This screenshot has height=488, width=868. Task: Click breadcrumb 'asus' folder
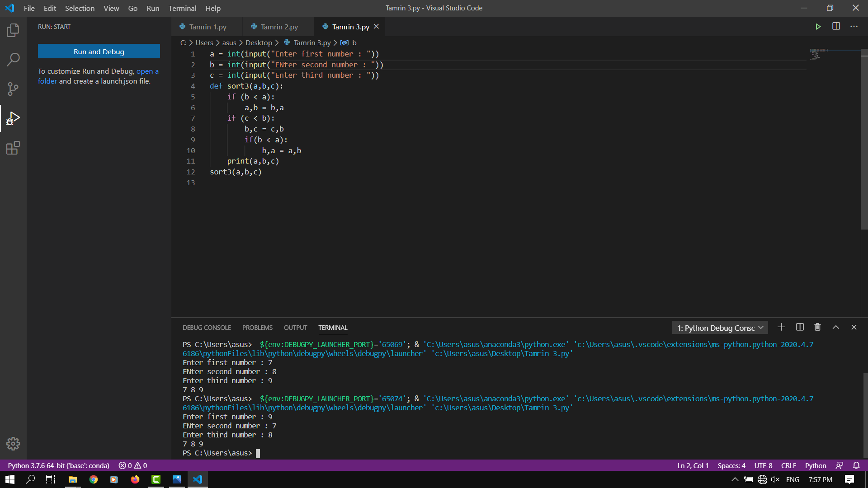[229, 42]
